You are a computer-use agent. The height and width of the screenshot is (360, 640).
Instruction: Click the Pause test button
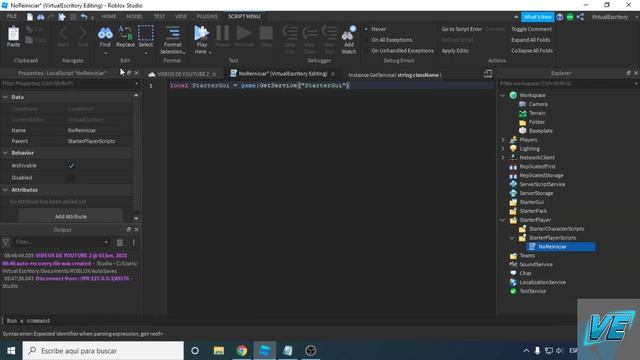click(x=222, y=33)
